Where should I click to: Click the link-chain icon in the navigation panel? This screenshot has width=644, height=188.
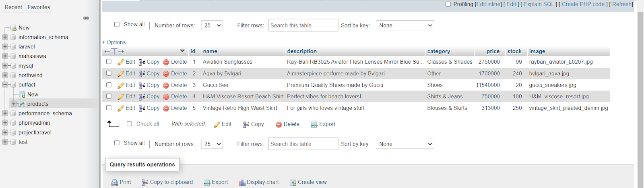86,18
